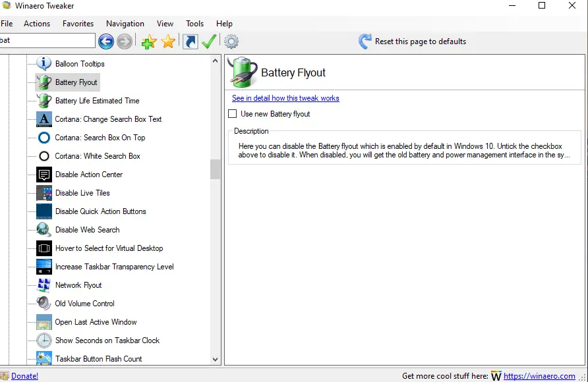Select Cortana: Search Box On Top
This screenshot has width=588, height=382.
100,138
